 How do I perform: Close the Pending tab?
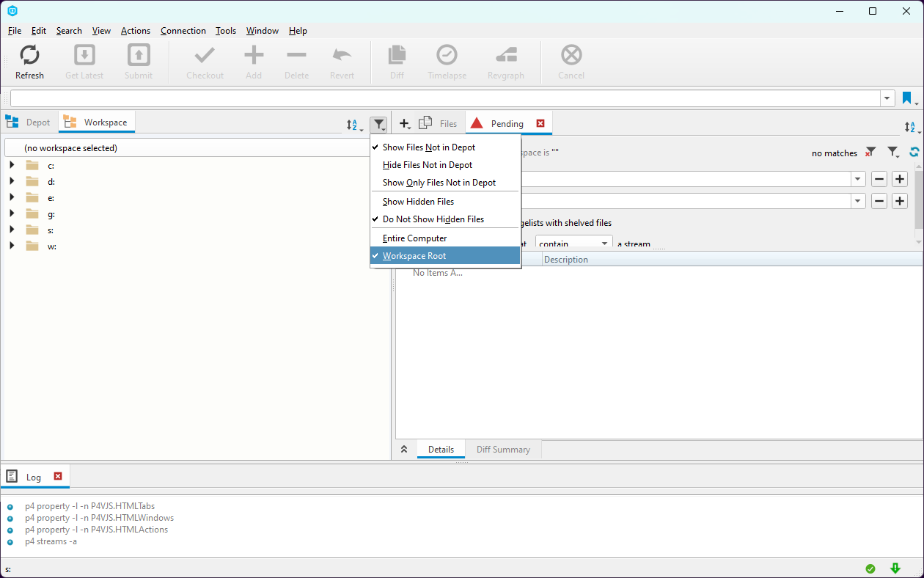click(x=540, y=123)
